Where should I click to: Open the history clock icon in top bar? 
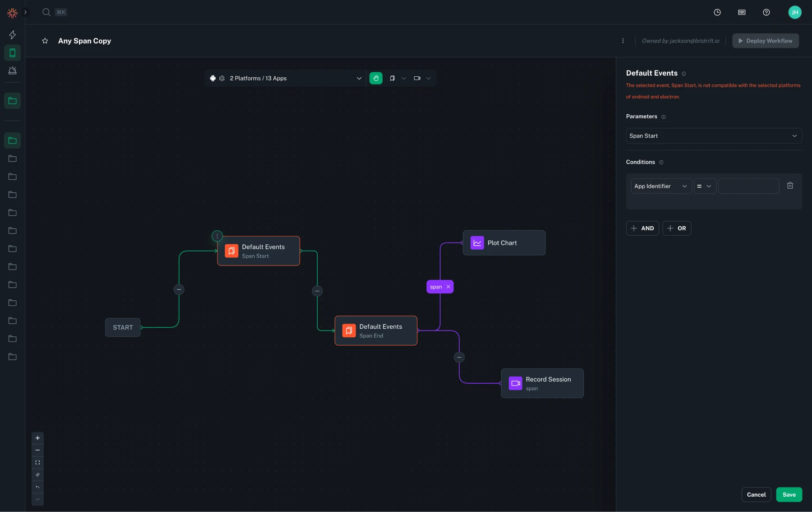tap(717, 12)
